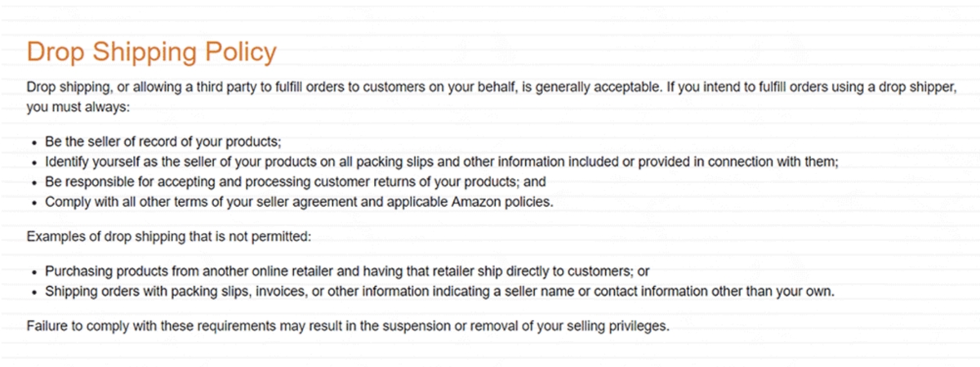The width and height of the screenshot is (980, 367).
Task: Click bullet marker before "Be the seller"
Action: tap(33, 141)
